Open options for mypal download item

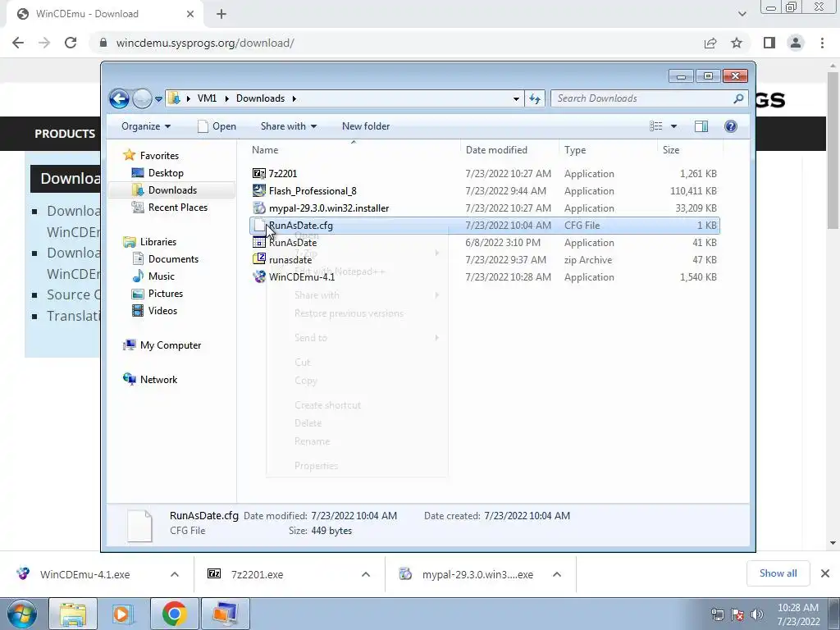coord(557,574)
